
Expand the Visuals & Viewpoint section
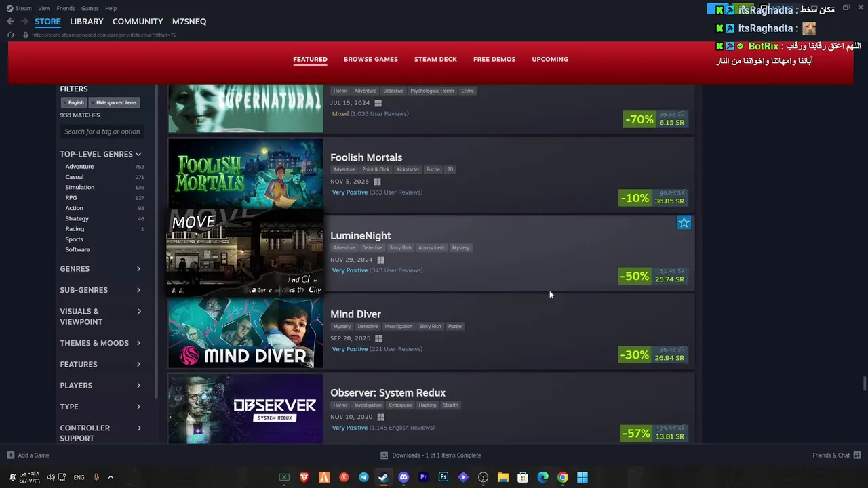click(x=101, y=317)
